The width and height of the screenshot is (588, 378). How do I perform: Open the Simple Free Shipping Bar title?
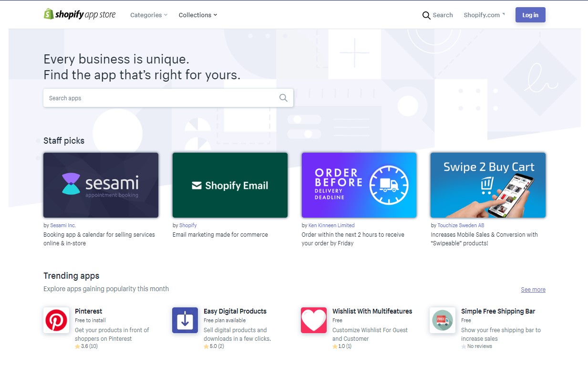[x=498, y=311]
